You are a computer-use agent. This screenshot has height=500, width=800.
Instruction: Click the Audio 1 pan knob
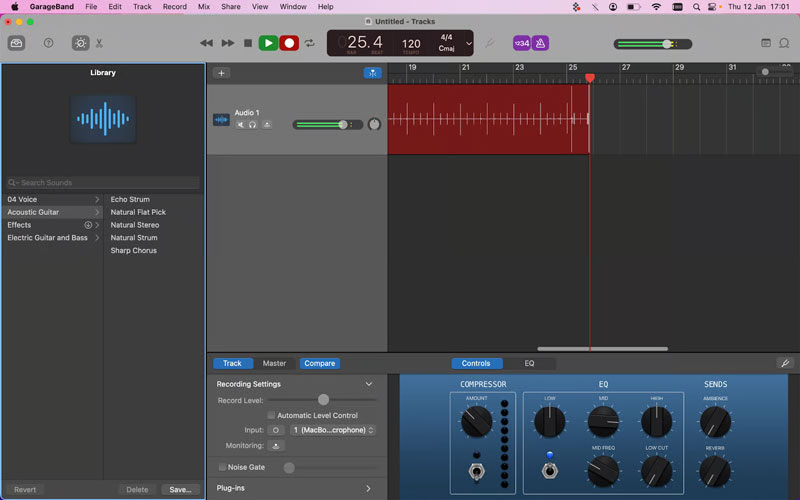coord(374,124)
